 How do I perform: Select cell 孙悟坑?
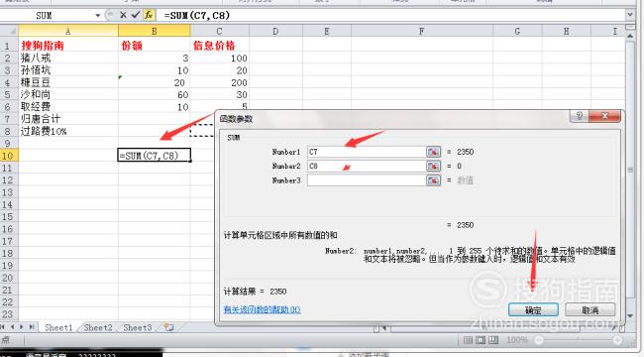point(68,70)
